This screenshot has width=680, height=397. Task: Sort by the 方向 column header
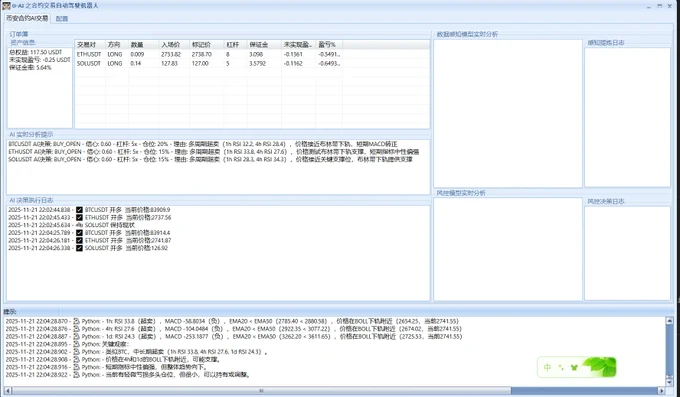click(117, 45)
